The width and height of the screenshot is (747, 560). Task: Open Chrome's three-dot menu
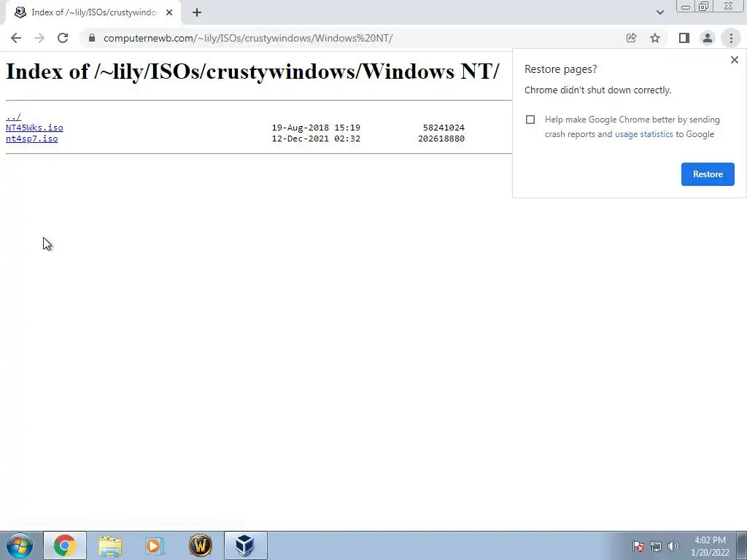[731, 38]
